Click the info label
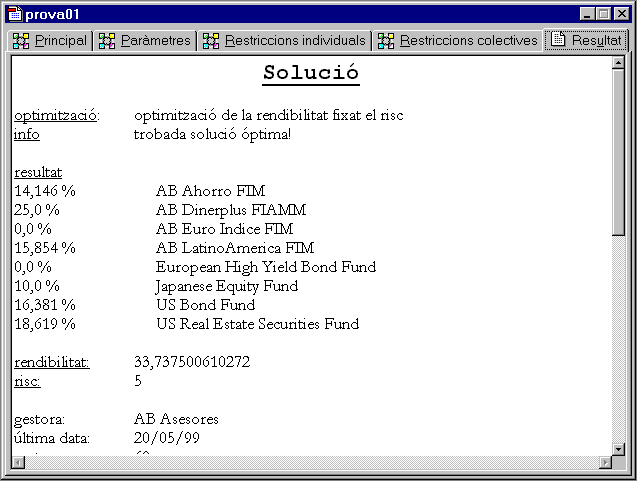 point(27,134)
